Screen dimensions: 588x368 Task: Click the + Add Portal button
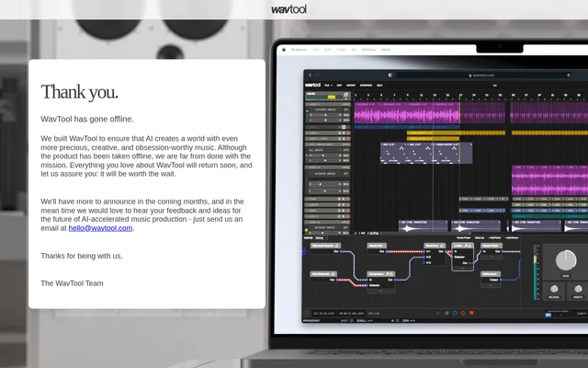494,237
